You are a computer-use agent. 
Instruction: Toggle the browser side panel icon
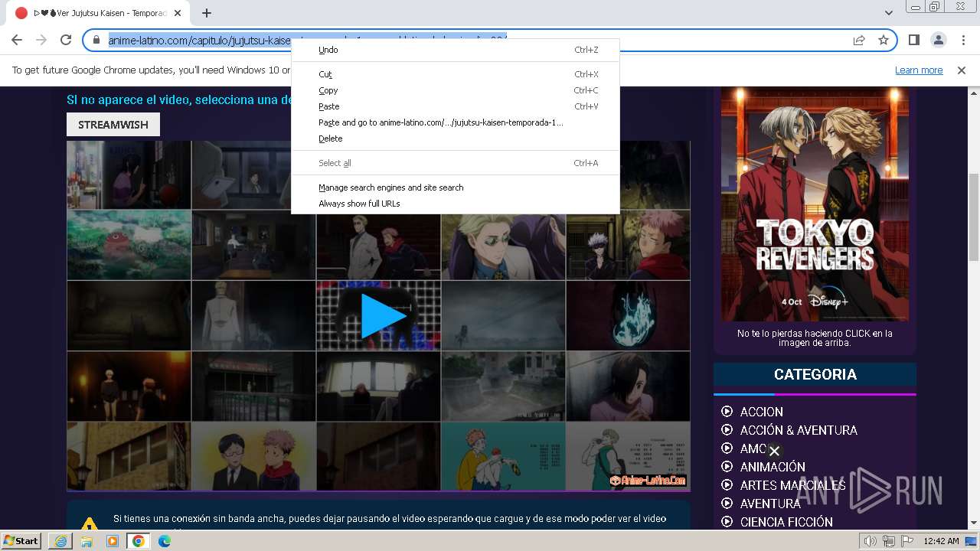point(914,40)
